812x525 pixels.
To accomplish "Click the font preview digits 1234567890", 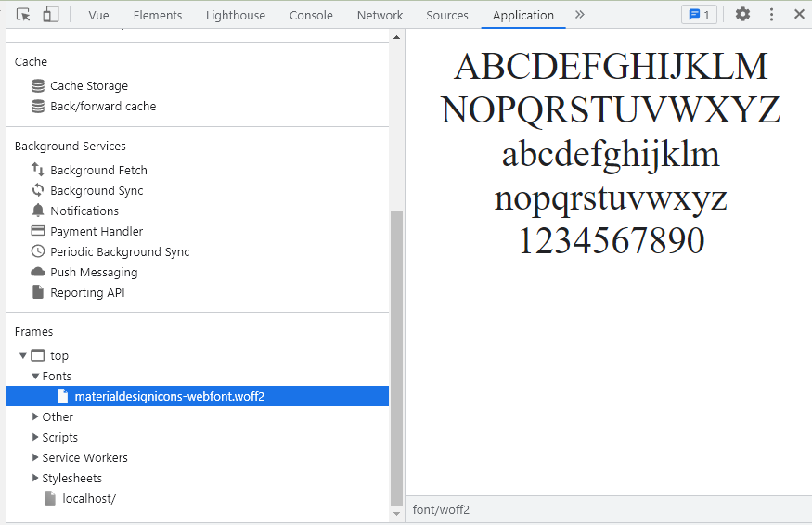I will pos(612,241).
